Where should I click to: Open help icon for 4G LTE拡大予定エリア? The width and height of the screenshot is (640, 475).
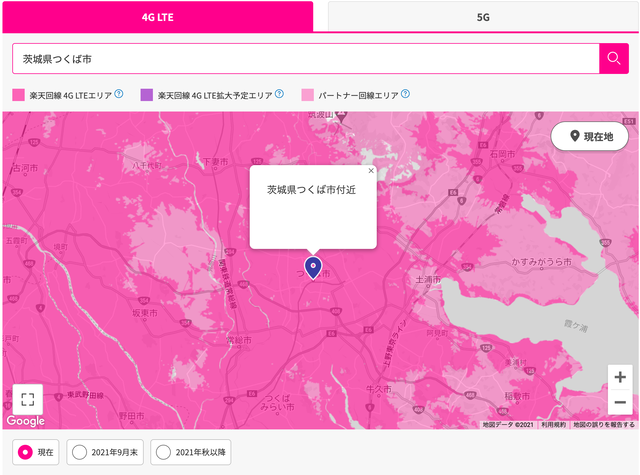point(279,94)
